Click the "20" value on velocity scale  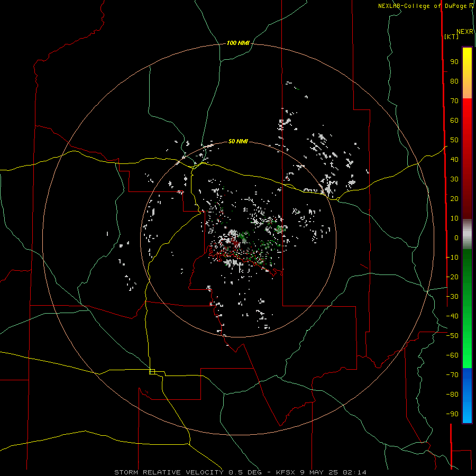point(454,199)
